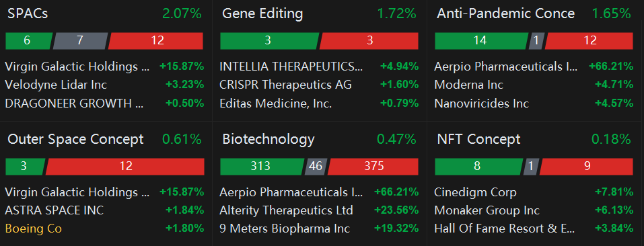Open the SPACs sector heading

[x=28, y=13]
